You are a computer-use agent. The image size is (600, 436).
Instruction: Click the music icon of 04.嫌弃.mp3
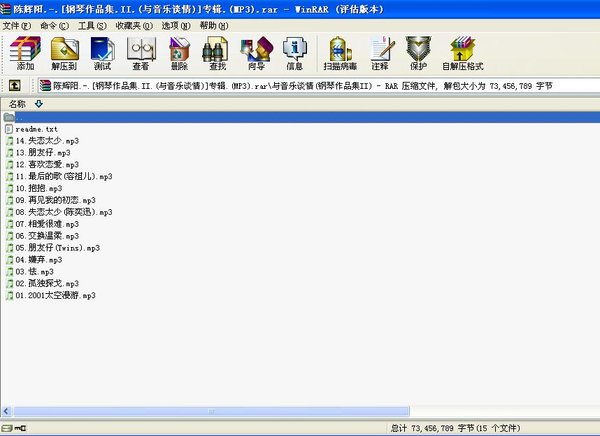click(10, 260)
